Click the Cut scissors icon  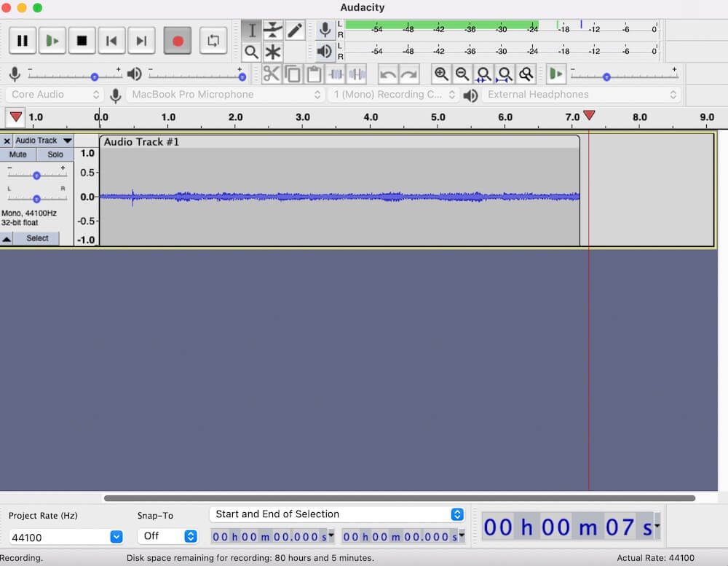coord(271,74)
